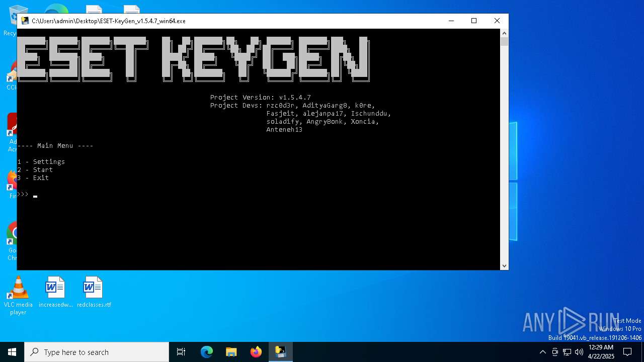The height and width of the screenshot is (362, 644).
Task: Select the redclasses.rtf desktop file
Action: point(94,292)
